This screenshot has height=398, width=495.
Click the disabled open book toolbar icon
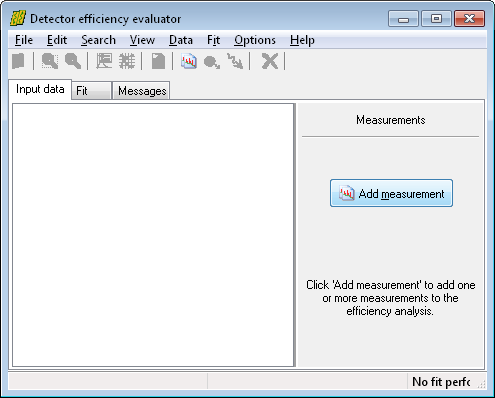click(x=19, y=61)
